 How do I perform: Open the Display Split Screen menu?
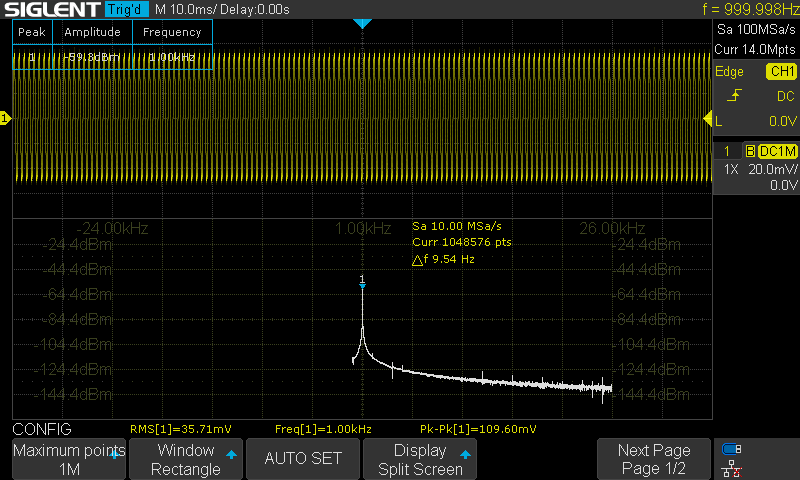click(x=420, y=459)
